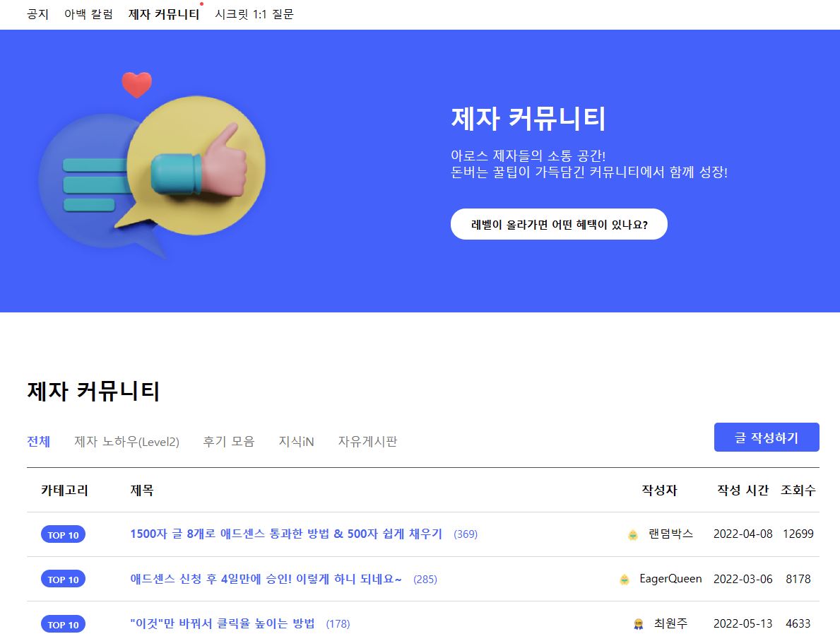
Task: Switch to the 전체 tab
Action: click(39, 441)
